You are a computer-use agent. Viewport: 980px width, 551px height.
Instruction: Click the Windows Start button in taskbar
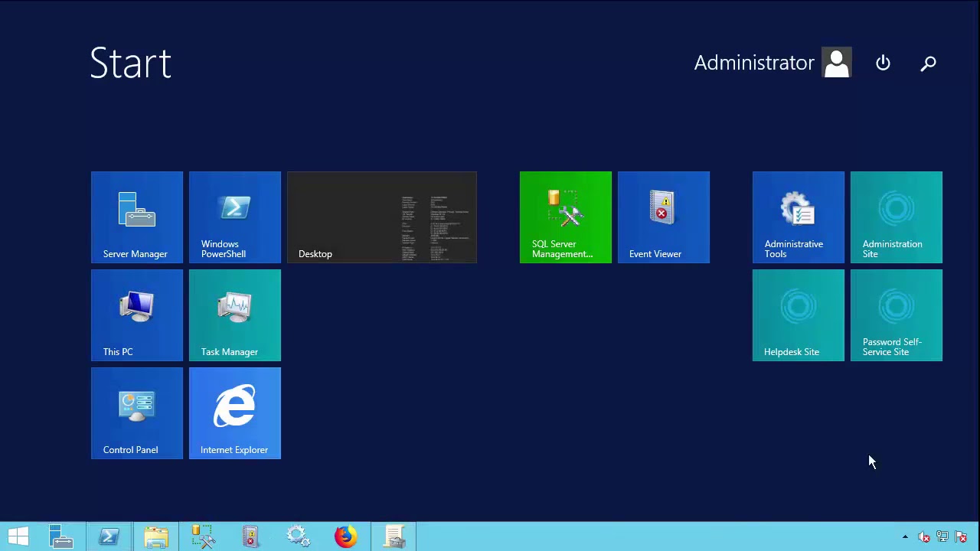point(18,536)
